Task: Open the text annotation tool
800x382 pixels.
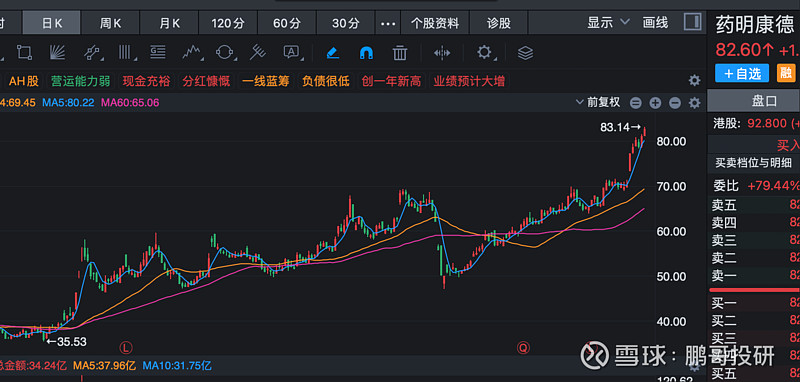Action: pos(291,52)
